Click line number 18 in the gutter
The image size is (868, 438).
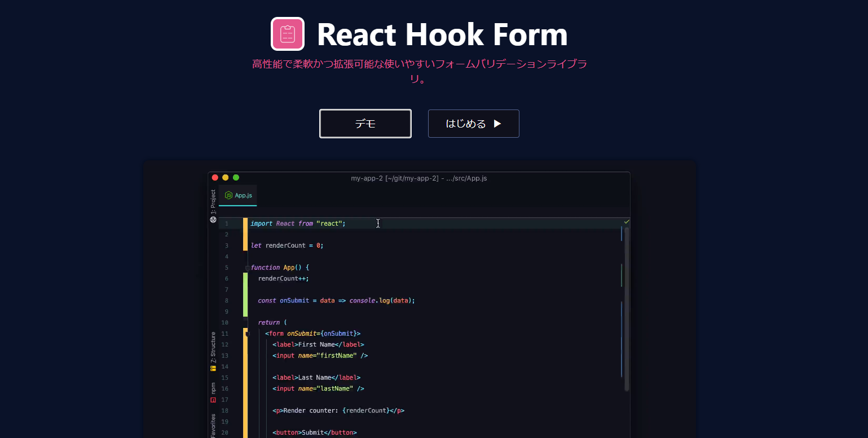pos(224,410)
